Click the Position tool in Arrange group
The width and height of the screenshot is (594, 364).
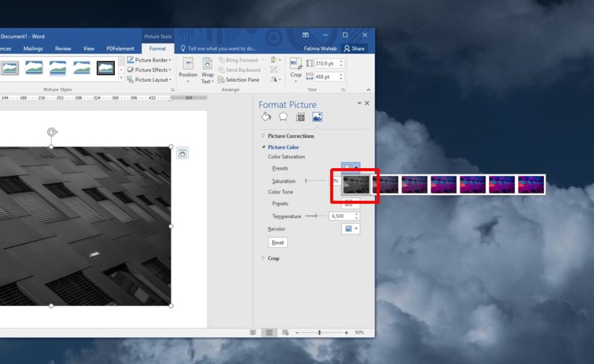[188, 70]
